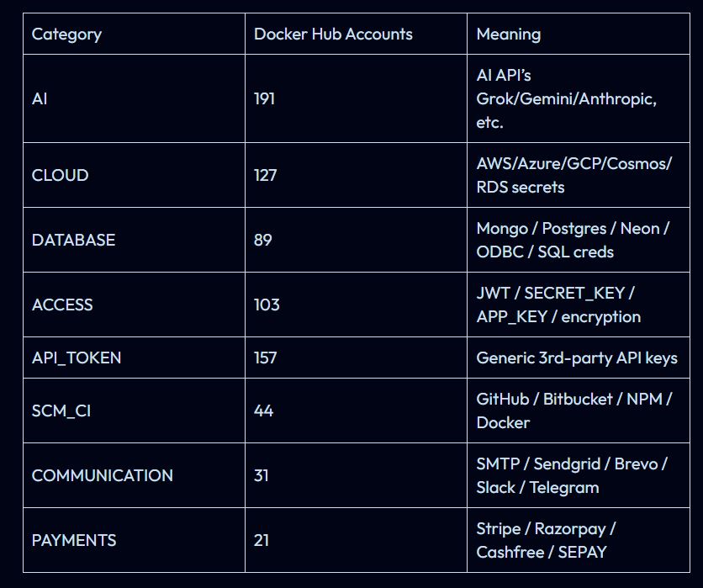Click the Stripe / Razorpay meaning text
This screenshot has width=703, height=588.
pos(547,528)
